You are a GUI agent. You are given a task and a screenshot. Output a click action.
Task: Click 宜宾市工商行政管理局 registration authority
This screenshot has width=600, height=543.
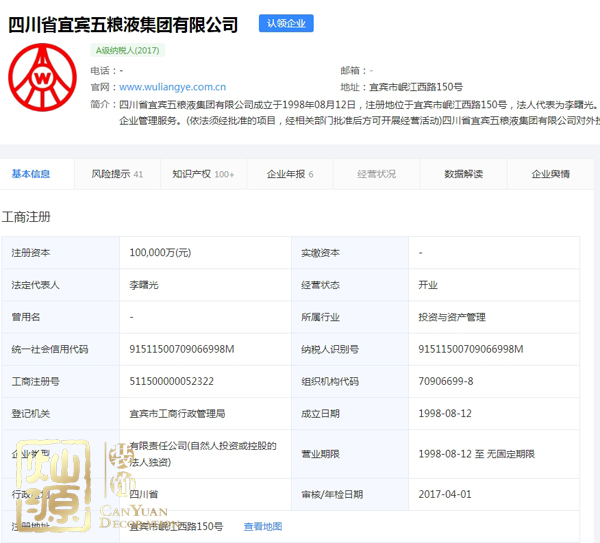click(177, 413)
